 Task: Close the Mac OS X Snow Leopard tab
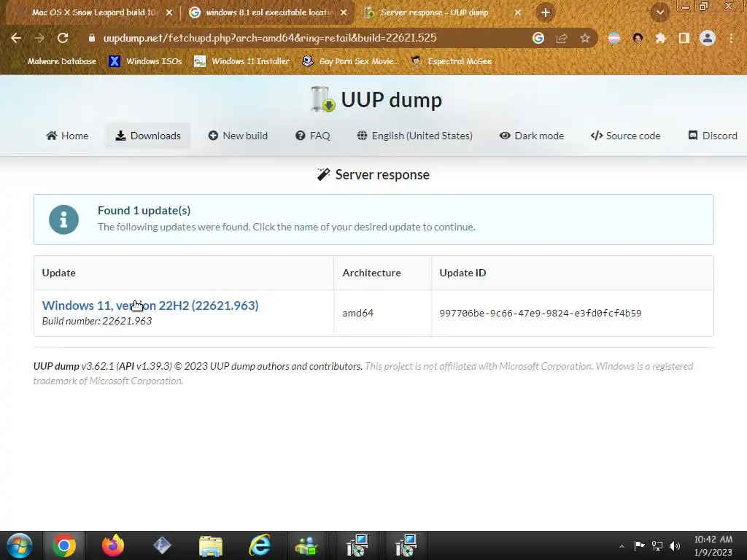pyautogui.click(x=169, y=12)
